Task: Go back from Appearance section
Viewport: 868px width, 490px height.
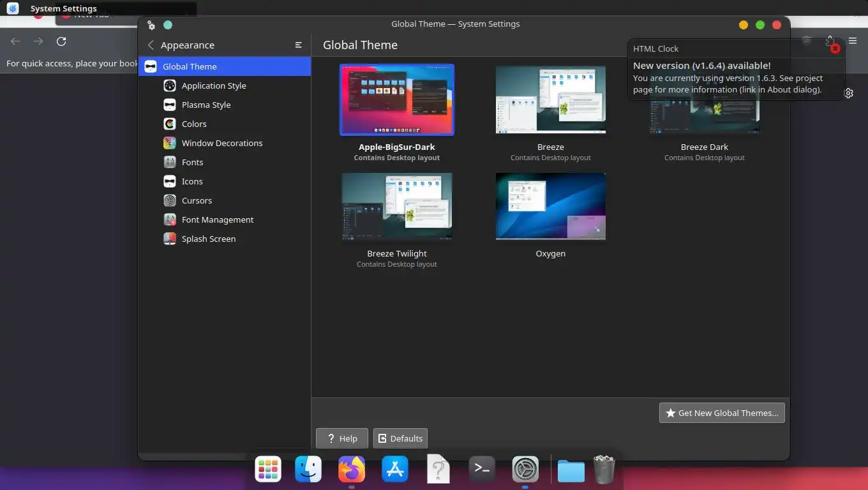Action: click(151, 45)
